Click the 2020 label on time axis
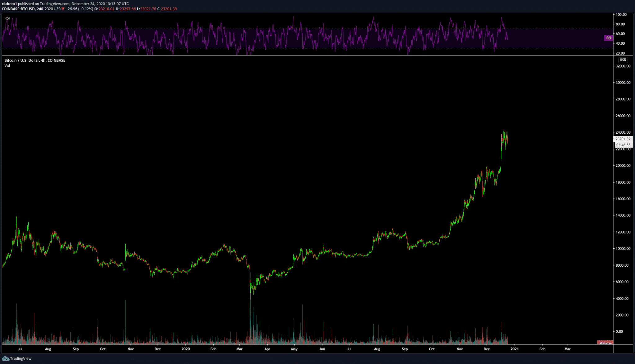 [x=185, y=349]
